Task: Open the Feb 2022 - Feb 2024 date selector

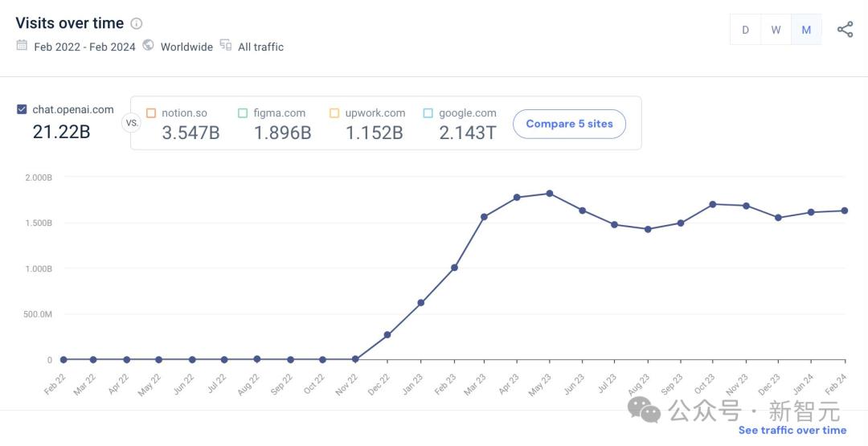Action: (84, 47)
